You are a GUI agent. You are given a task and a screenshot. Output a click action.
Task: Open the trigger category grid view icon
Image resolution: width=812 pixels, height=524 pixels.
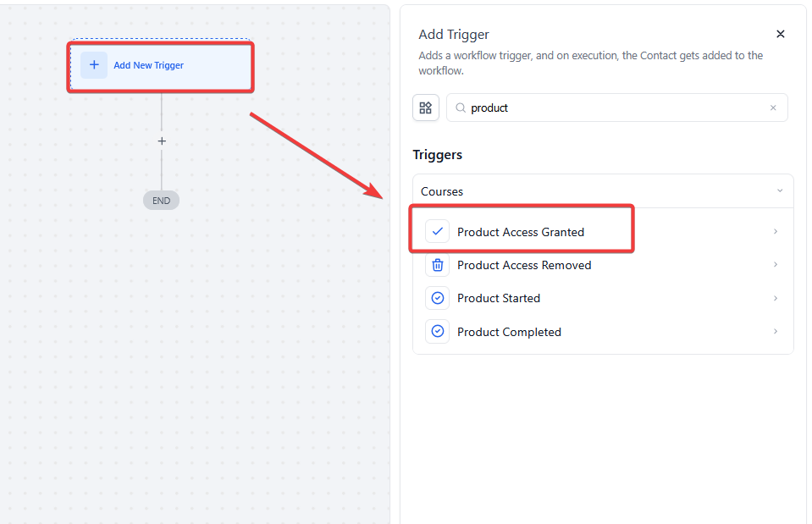pyautogui.click(x=426, y=108)
